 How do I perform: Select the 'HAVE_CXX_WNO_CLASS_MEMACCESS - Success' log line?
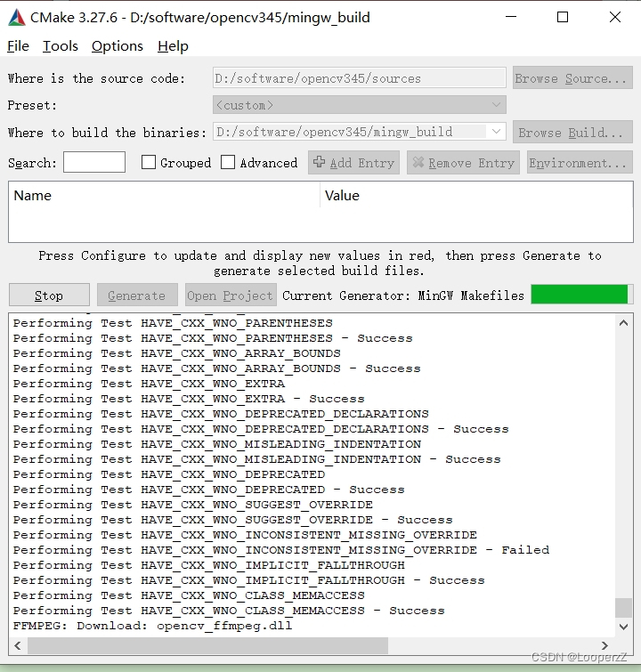229,611
